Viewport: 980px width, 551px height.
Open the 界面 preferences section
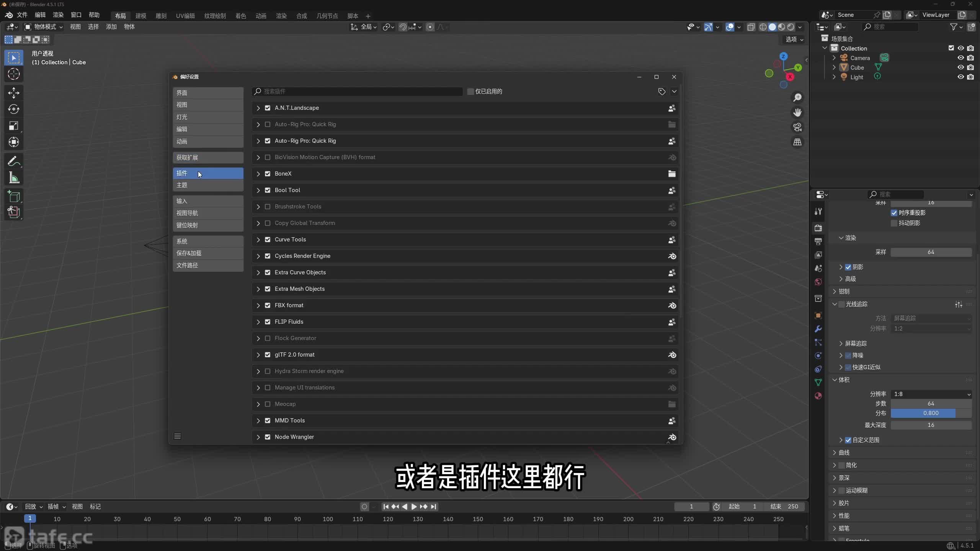(208, 93)
